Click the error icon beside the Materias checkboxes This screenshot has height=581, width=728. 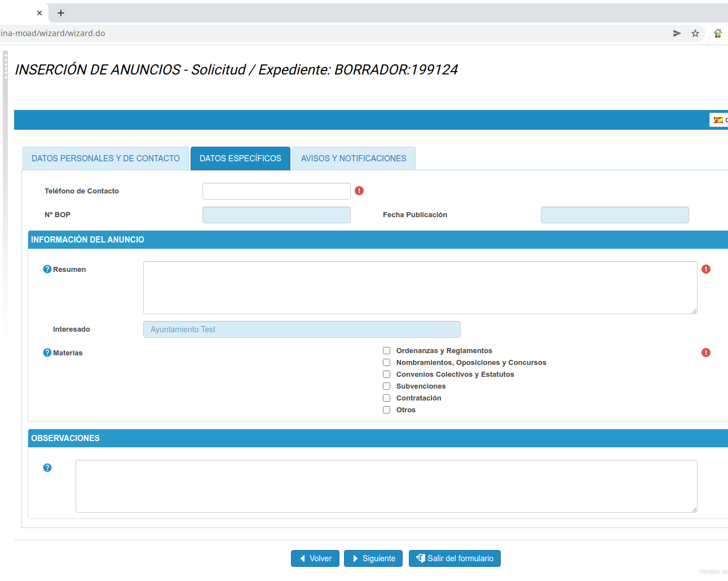(x=706, y=353)
